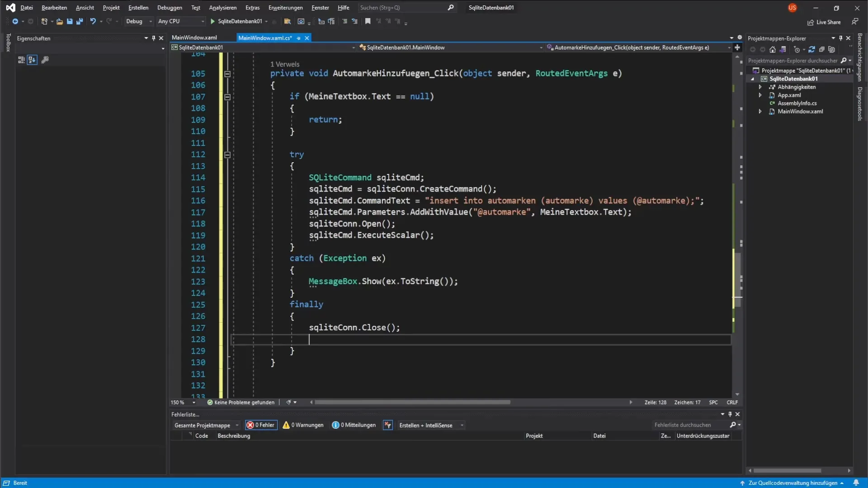Collapse the try block on line 112
The height and width of the screenshot is (488, 868).
[227, 155]
